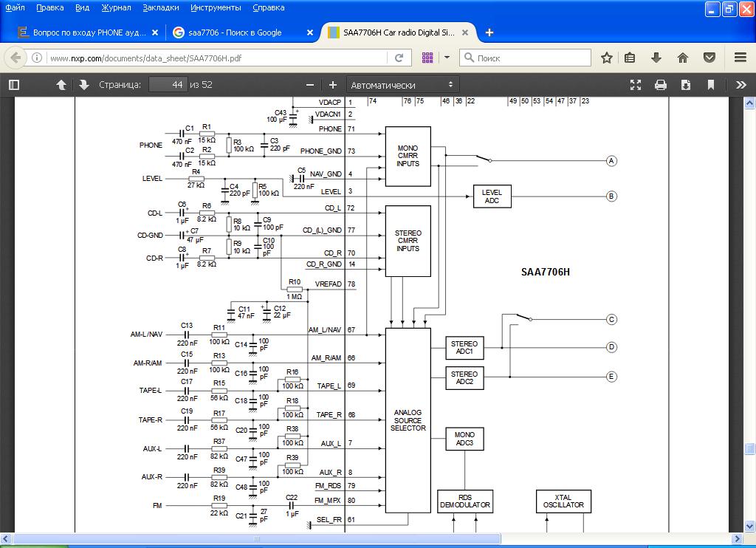The height and width of the screenshot is (548, 756).
Task: Toggle the PDF viewer sidebar
Action: [x=13, y=85]
